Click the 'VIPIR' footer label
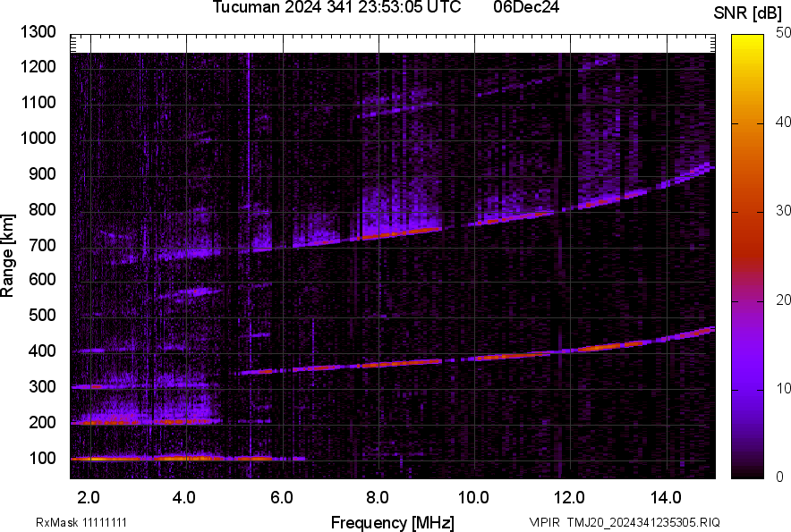The height and width of the screenshot is (532, 791). [544, 522]
